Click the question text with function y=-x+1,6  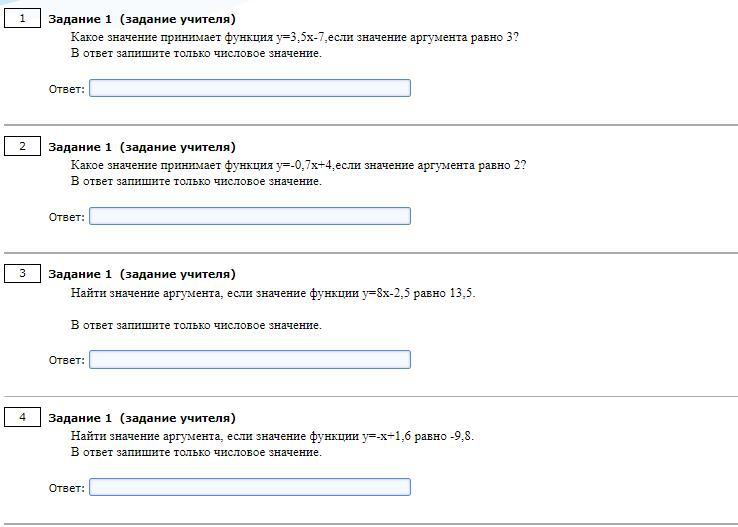click(x=272, y=436)
